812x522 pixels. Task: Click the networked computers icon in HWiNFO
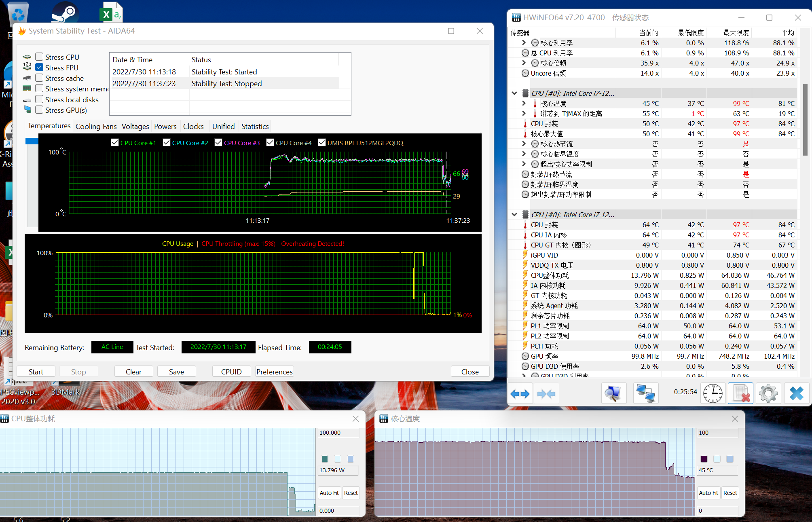tap(645, 393)
